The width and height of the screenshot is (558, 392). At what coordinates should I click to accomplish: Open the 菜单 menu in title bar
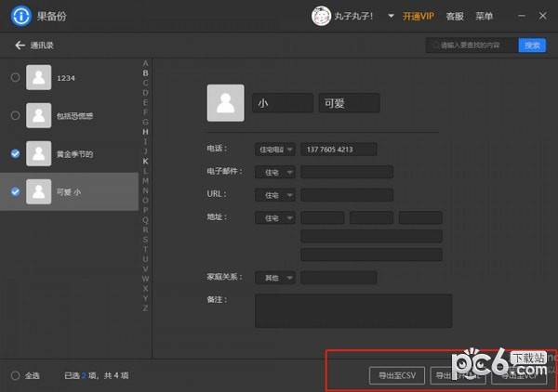[x=484, y=16]
